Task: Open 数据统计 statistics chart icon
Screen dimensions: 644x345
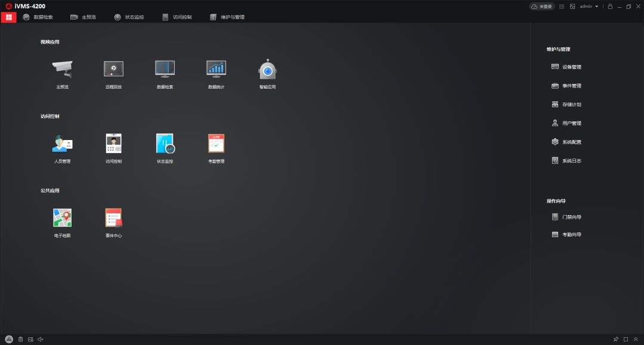Action: (216, 70)
